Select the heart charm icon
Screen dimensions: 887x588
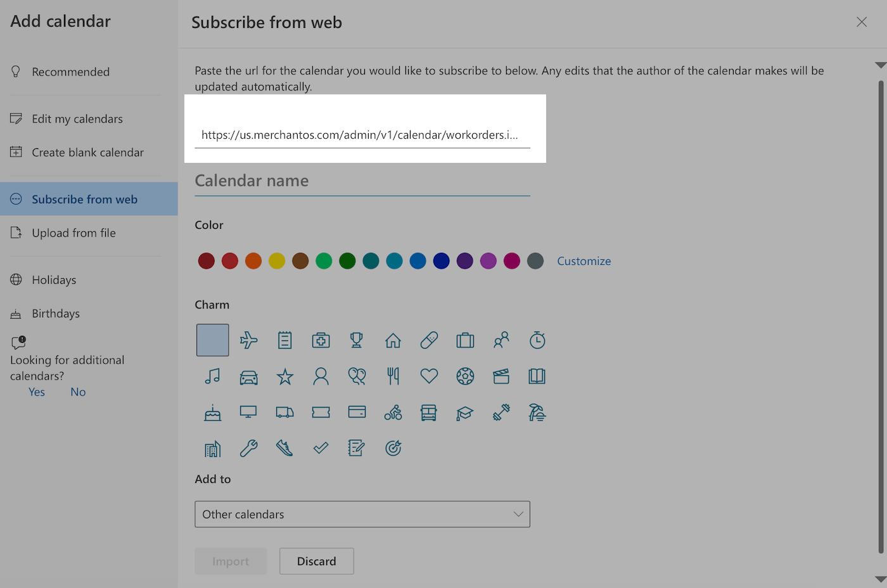click(x=429, y=376)
